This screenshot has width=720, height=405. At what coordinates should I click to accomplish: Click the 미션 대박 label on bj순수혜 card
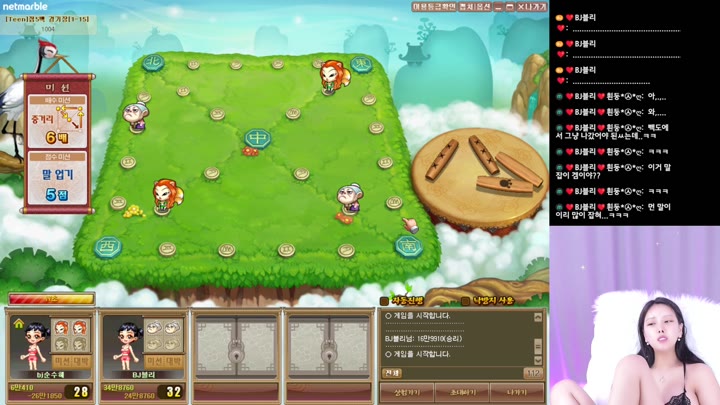(x=71, y=361)
